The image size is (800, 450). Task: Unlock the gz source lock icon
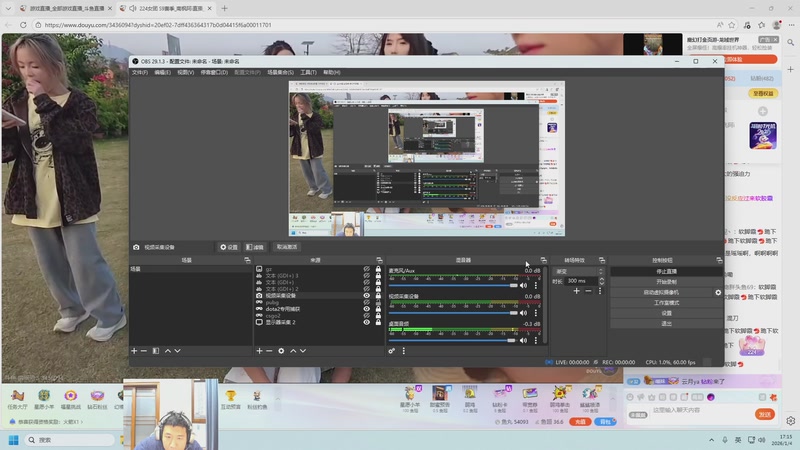point(378,269)
